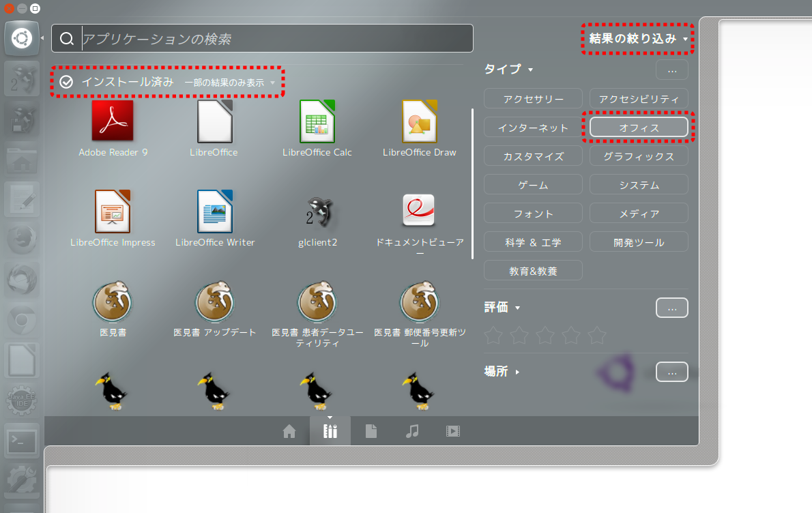Set rating filter to five stars
Viewport: 812px width, 513px height.
[x=596, y=335]
